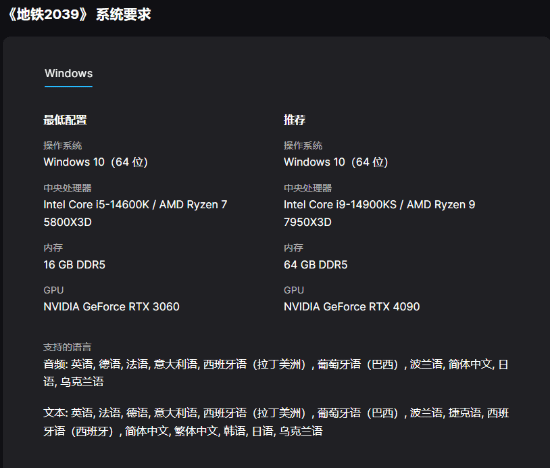Viewport: 550px width, 468px height.
Task: Click minimum Windows 10 (64 位) value
Action: [95, 162]
